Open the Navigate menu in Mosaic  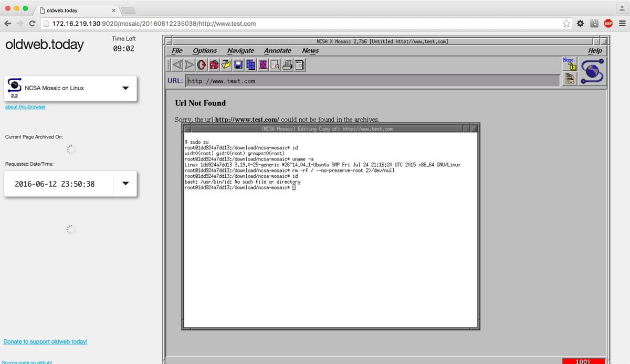click(240, 51)
